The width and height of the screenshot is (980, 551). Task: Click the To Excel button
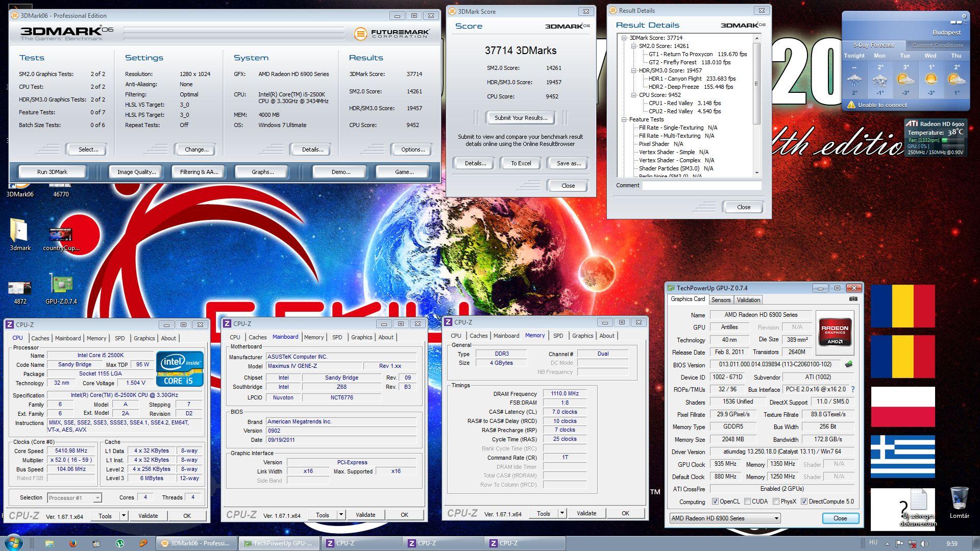[521, 163]
